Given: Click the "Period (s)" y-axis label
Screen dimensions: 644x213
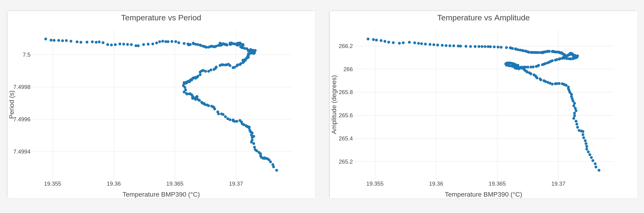Looking at the screenshot, I should tap(11, 104).
